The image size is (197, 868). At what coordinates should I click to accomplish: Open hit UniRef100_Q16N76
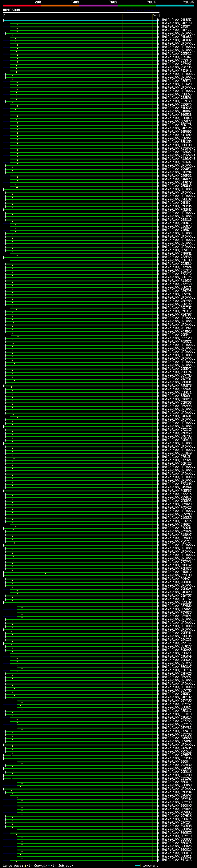tap(177, 223)
